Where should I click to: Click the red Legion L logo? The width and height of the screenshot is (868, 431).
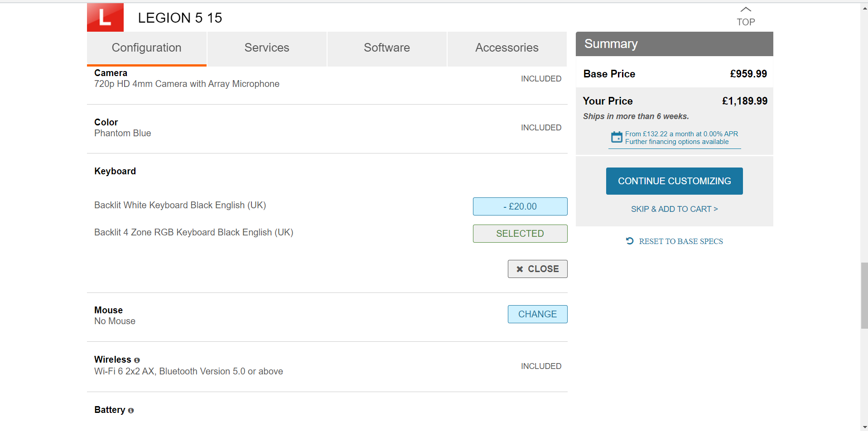click(105, 18)
